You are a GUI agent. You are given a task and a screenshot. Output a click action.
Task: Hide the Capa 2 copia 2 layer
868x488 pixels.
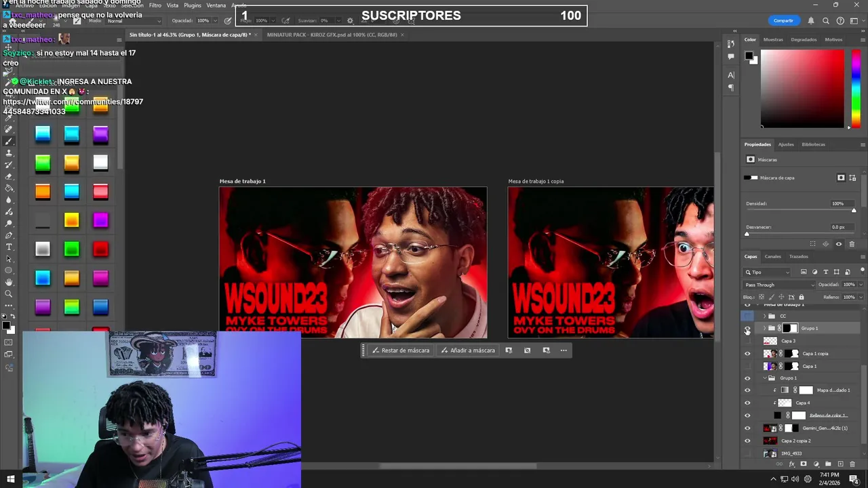[x=747, y=441]
